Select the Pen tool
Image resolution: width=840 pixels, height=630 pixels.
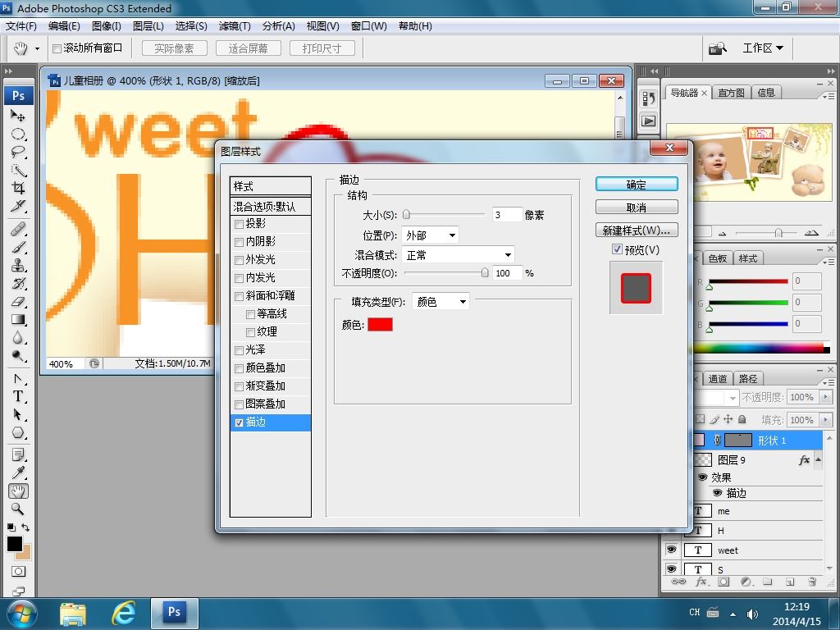pyautogui.click(x=18, y=379)
